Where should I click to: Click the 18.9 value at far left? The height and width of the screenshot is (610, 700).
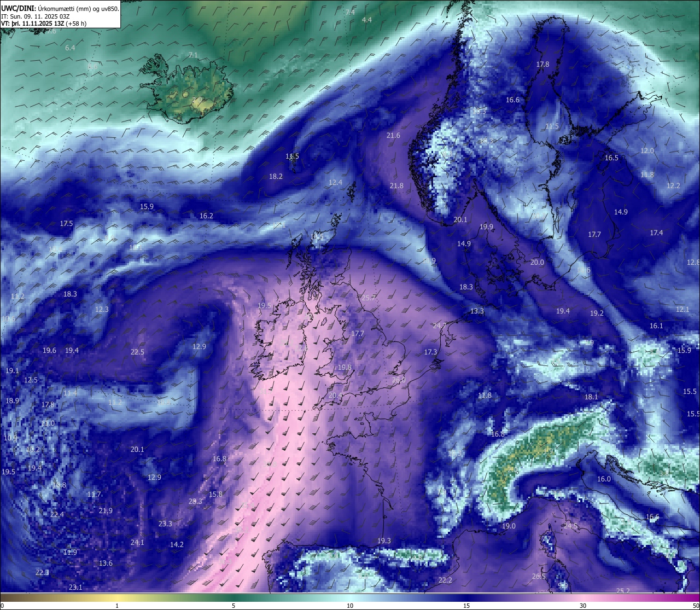click(x=12, y=401)
